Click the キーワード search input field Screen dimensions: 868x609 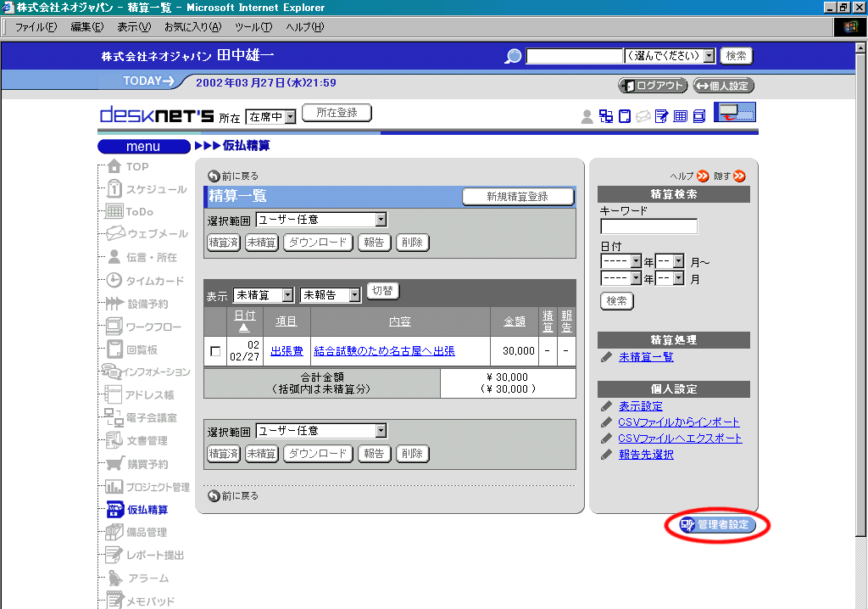click(648, 226)
